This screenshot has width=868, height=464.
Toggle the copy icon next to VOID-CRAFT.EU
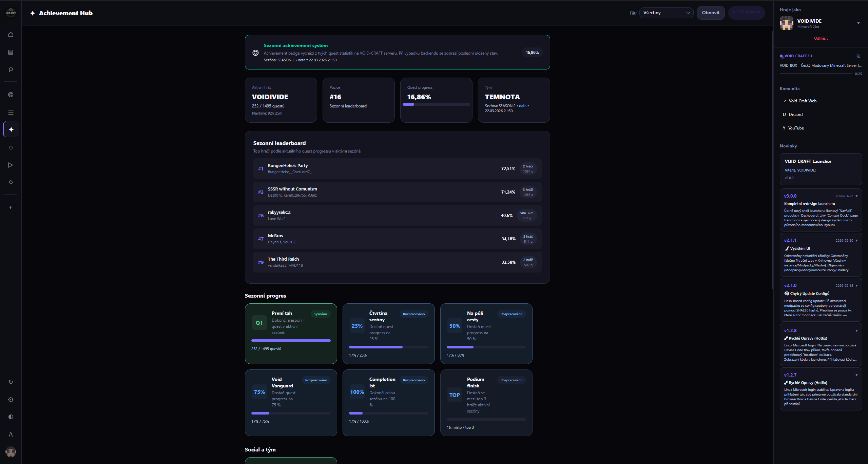[858, 56]
